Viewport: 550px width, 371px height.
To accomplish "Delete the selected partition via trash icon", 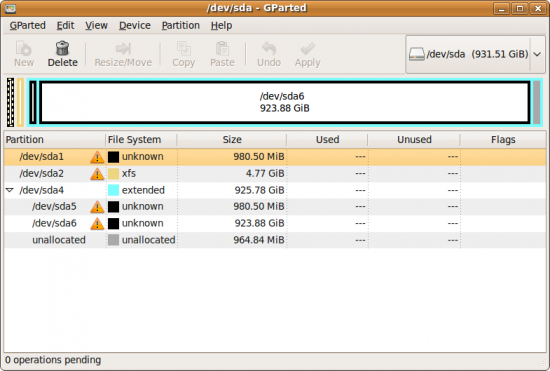I will tap(62, 48).
